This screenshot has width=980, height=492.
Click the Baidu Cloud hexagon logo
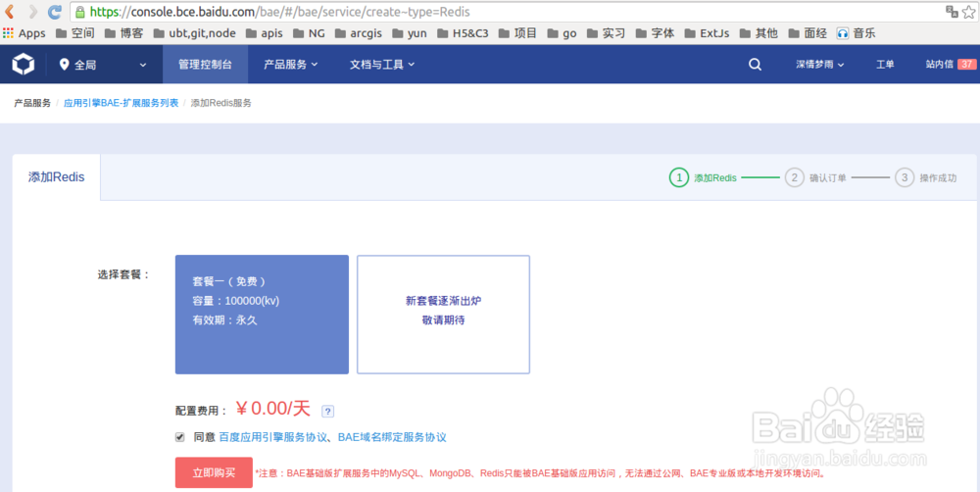pos(24,64)
